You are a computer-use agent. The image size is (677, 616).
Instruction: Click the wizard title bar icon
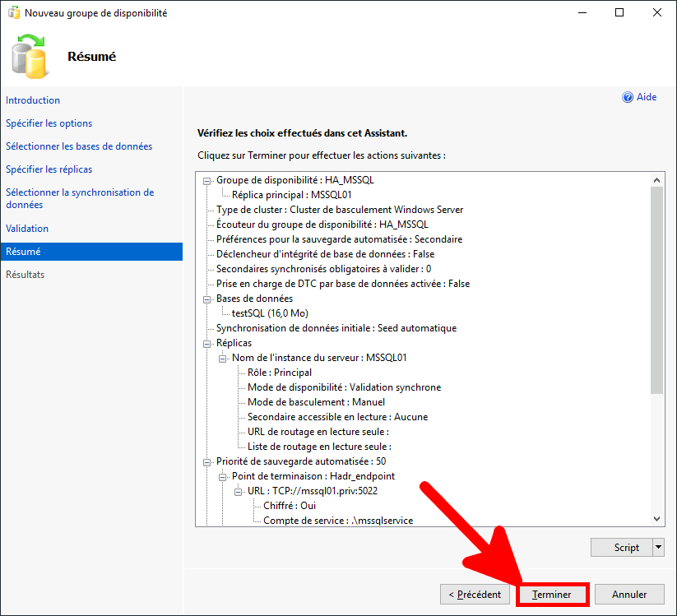coord(13,13)
